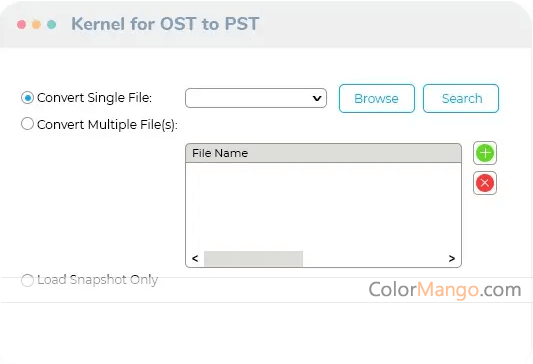This screenshot has width=533, height=364.
Task: Click the Convert Multiple File(s) label text
Action: tap(107, 125)
